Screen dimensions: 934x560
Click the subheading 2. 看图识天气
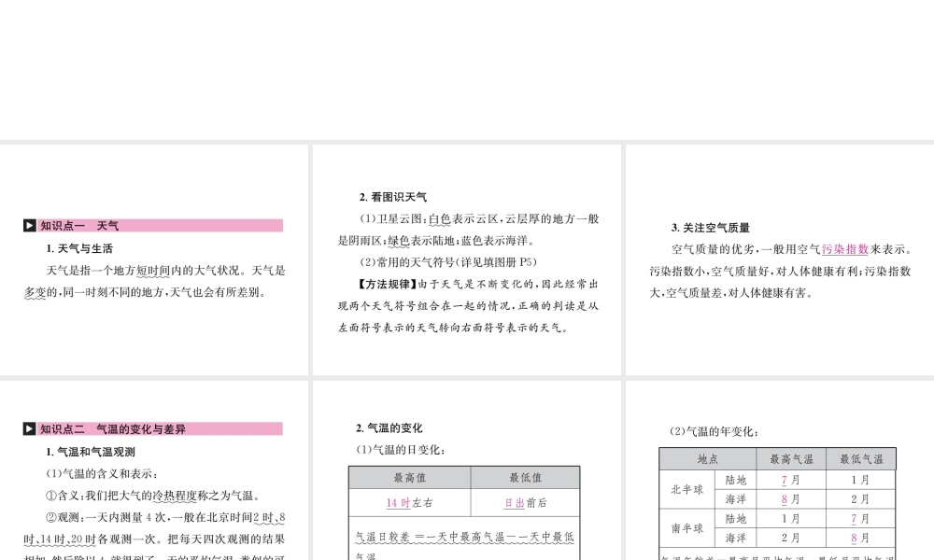pyautogui.click(x=393, y=197)
